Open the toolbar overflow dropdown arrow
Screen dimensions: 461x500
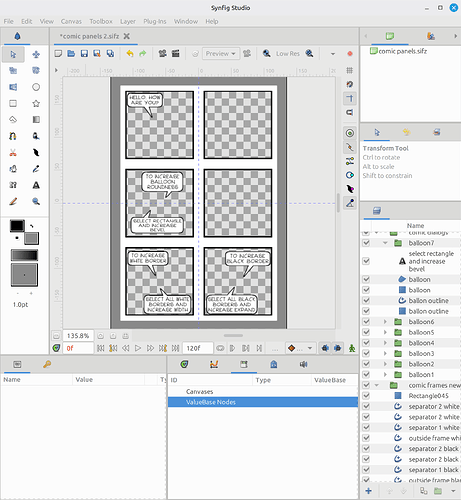click(x=333, y=54)
